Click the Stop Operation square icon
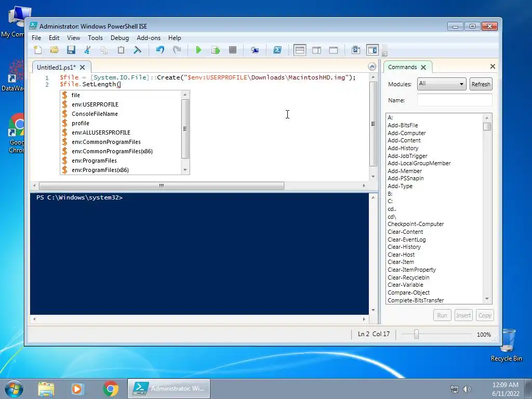 click(x=232, y=50)
